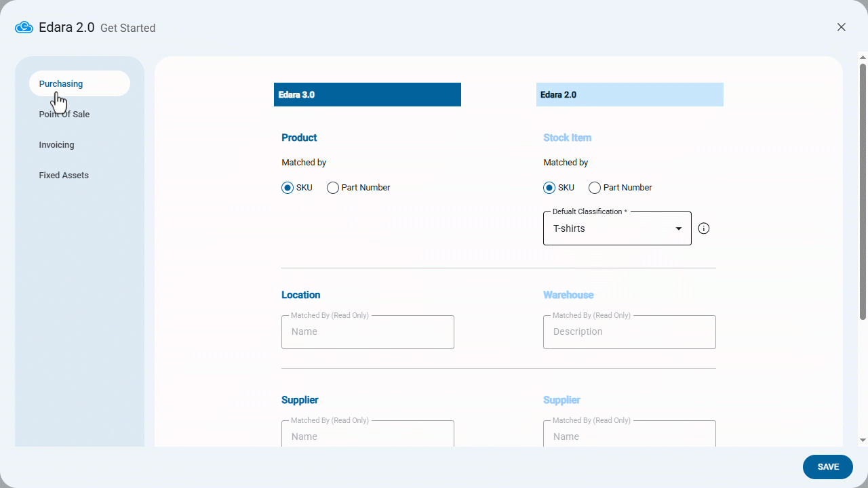Image resolution: width=868 pixels, height=488 pixels.
Task: Click the Warehouse section heading
Action: 568,295
